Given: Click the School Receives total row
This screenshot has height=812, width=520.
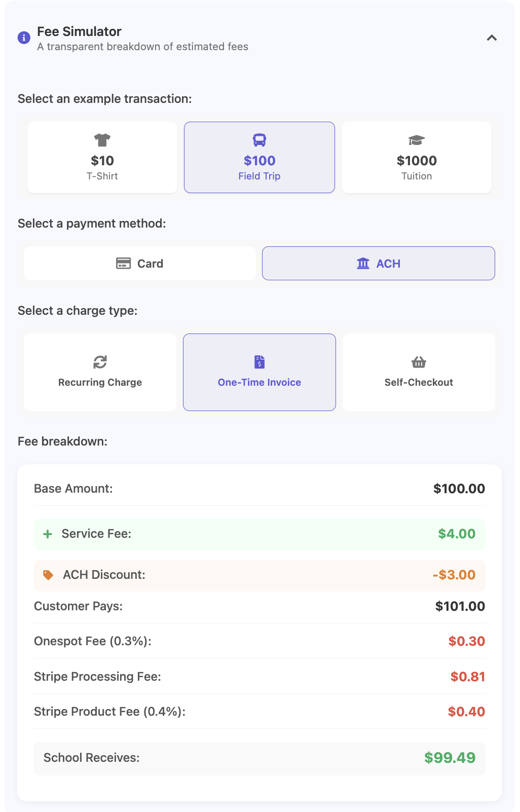Looking at the screenshot, I should (259, 758).
